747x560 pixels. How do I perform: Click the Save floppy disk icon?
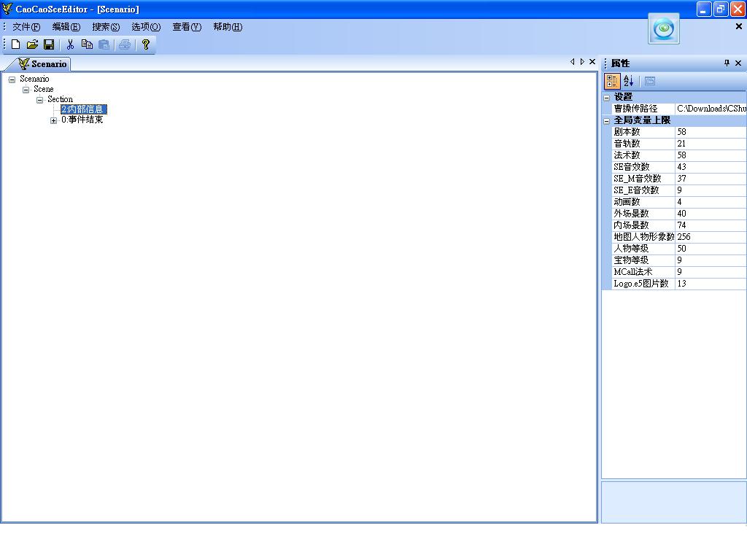click(x=49, y=44)
